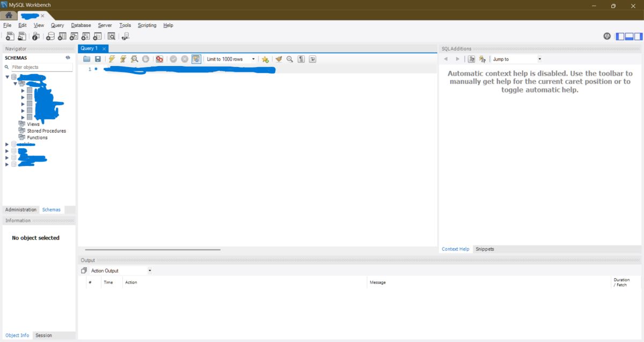Hide the bottom output panel

click(x=629, y=37)
